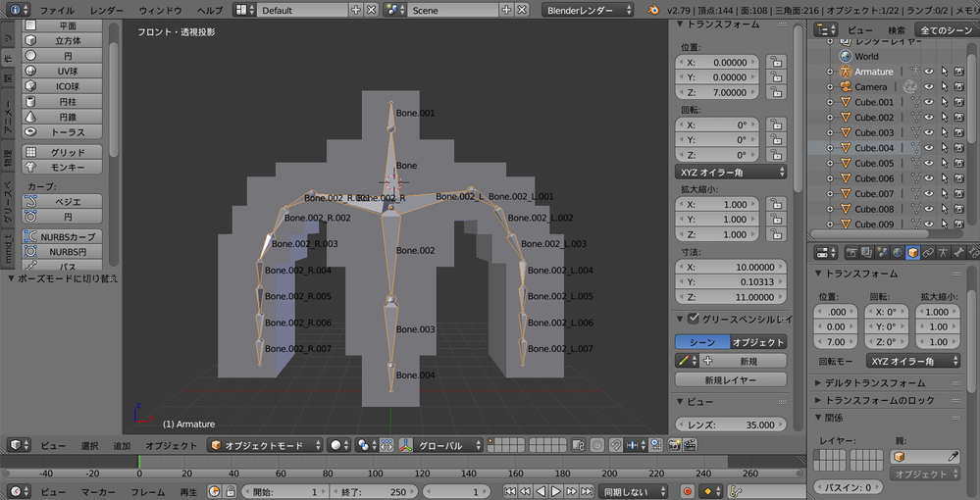
Task: Click the 新規レイヤー (New Layer) button
Action: point(731,379)
